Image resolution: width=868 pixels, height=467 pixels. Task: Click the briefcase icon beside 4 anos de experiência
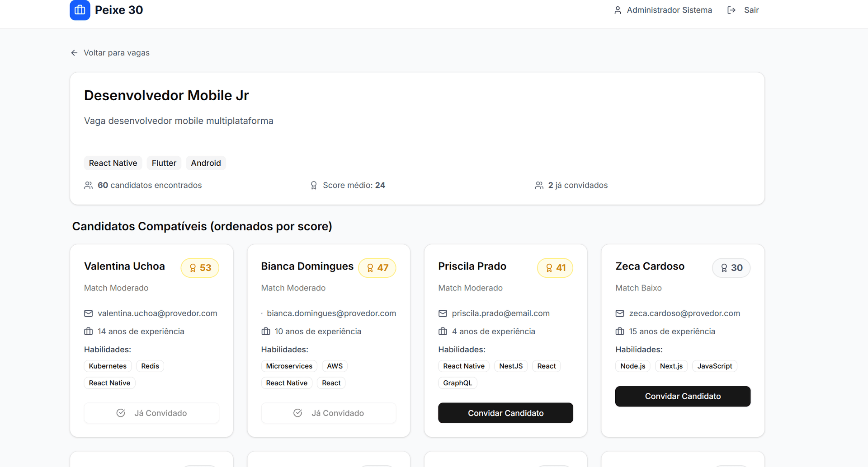point(443,332)
